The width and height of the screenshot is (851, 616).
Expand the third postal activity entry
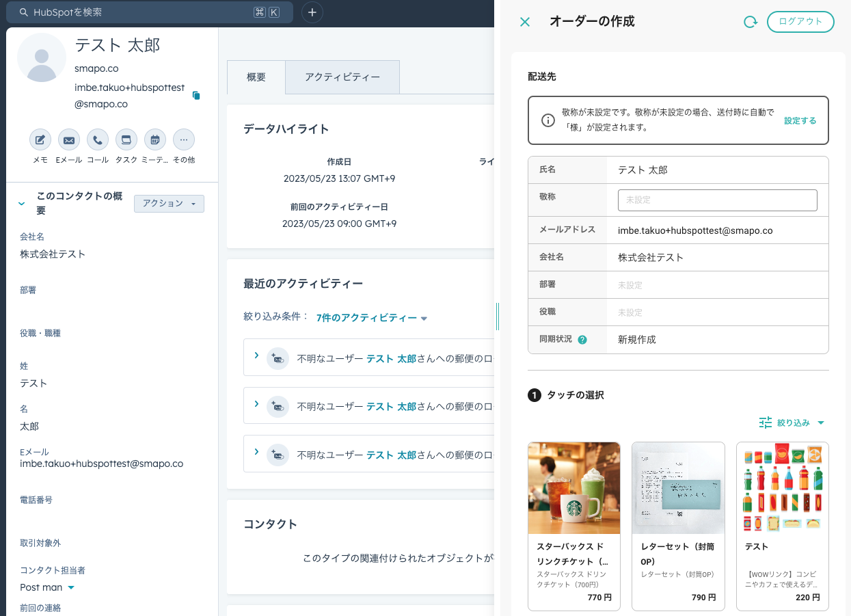click(256, 452)
